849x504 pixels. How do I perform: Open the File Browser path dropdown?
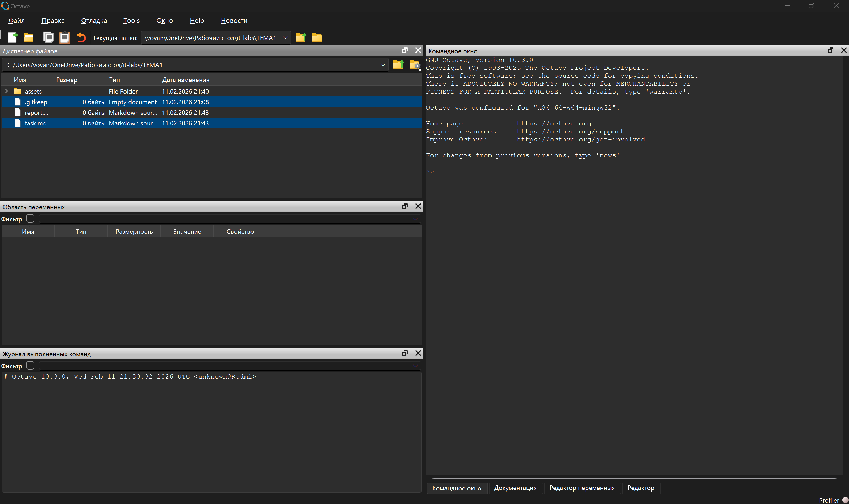[383, 64]
